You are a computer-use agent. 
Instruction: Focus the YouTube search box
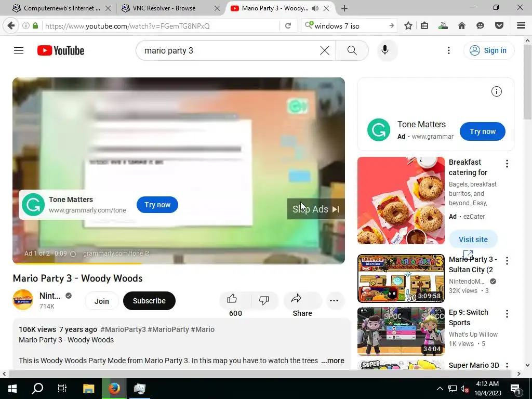[x=231, y=50]
